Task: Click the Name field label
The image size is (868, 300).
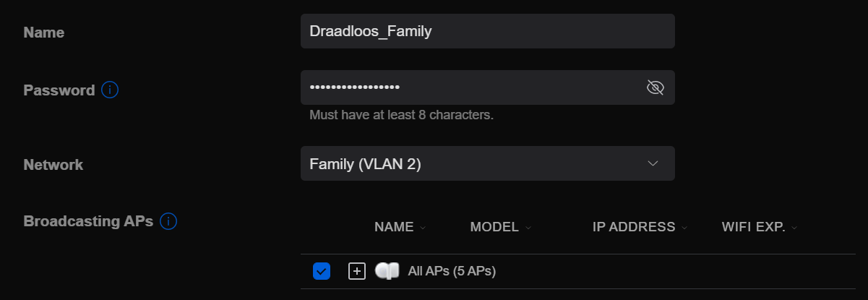Action: [x=44, y=33]
